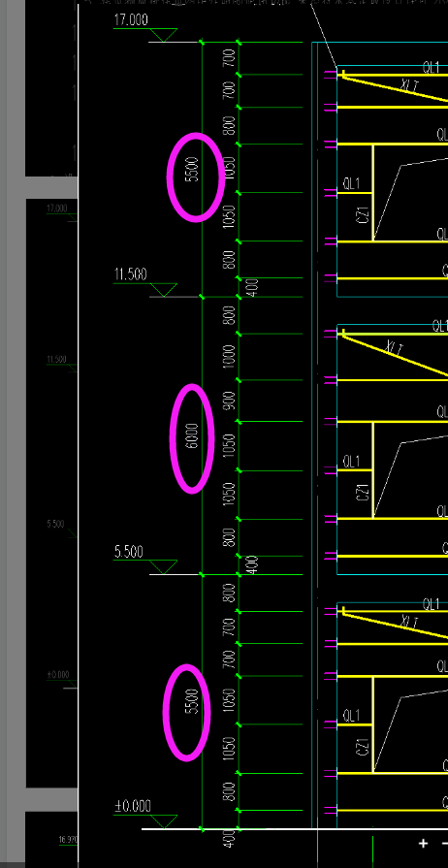This screenshot has width=448, height=868.
Task: Pick the dimmed ±0.000 label in background drawing
Action: pyautogui.click(x=58, y=675)
